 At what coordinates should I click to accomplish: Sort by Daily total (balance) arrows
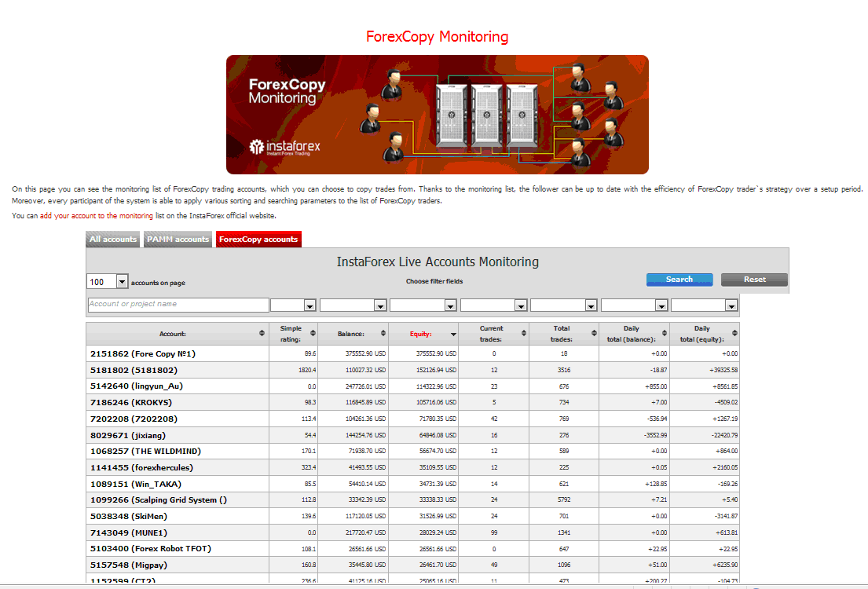pyautogui.click(x=665, y=333)
